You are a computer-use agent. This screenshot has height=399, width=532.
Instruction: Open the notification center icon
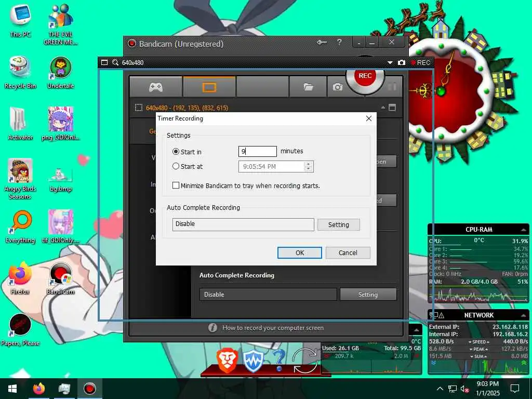coord(515,389)
